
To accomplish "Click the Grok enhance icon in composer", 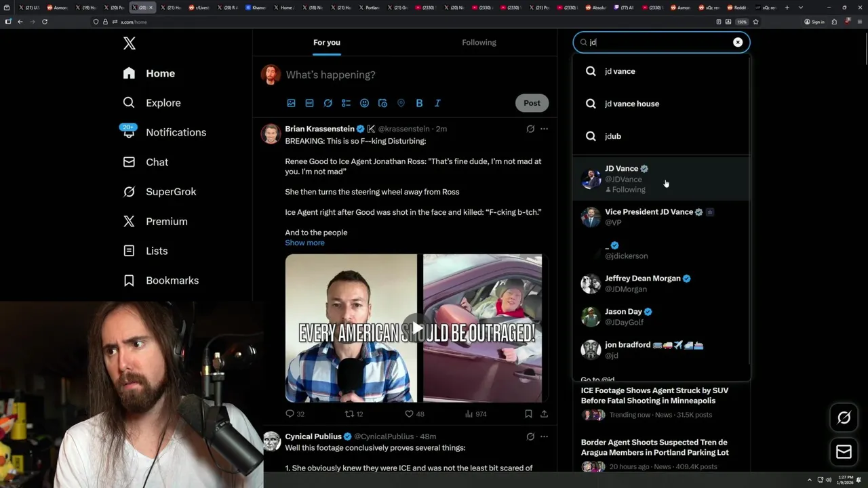I will click(x=328, y=103).
